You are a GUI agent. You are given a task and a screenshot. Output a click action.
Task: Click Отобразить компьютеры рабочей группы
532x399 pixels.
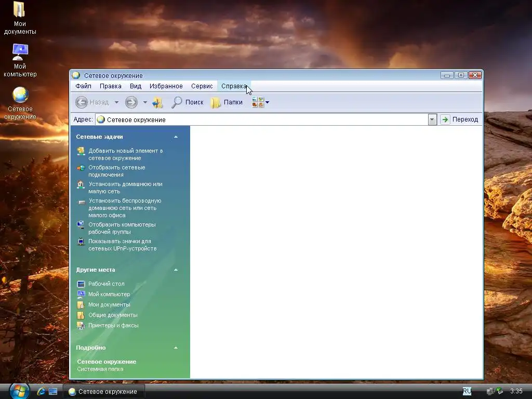coord(122,228)
